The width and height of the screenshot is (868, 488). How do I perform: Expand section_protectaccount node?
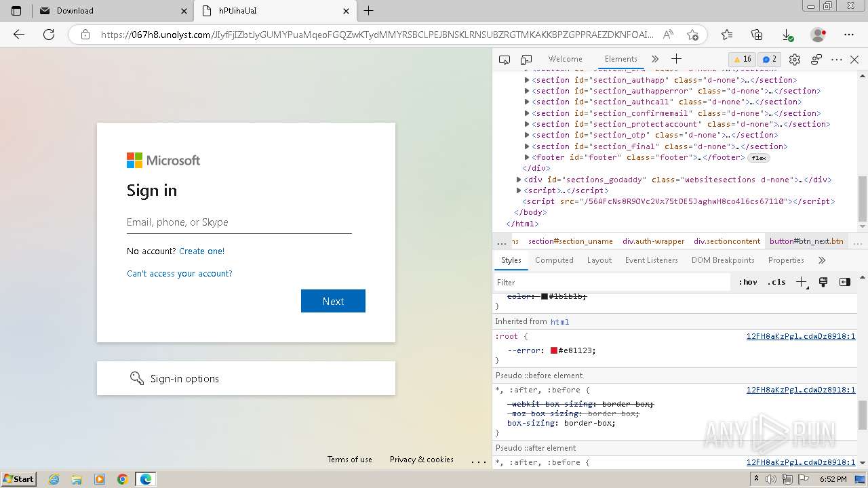coord(527,124)
